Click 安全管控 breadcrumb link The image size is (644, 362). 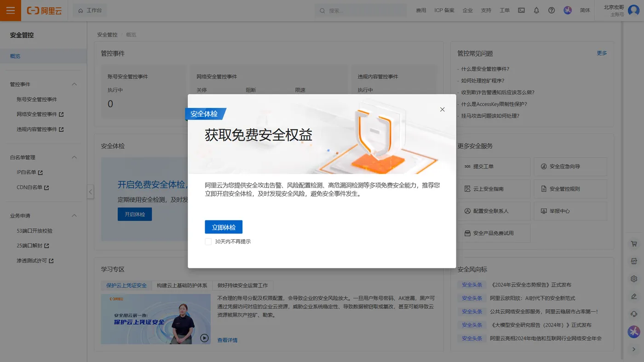pos(107,35)
